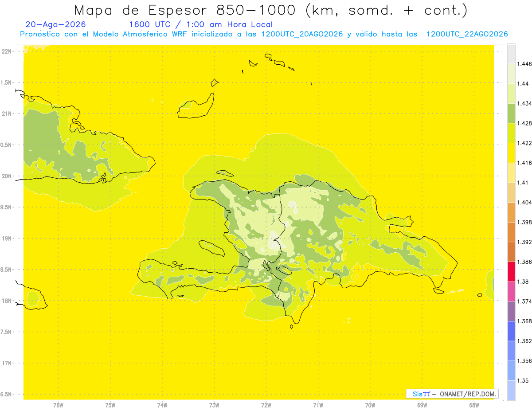Click the initialization timestamp '1200UTC_20AGO2026'

pyautogui.click(x=302, y=34)
